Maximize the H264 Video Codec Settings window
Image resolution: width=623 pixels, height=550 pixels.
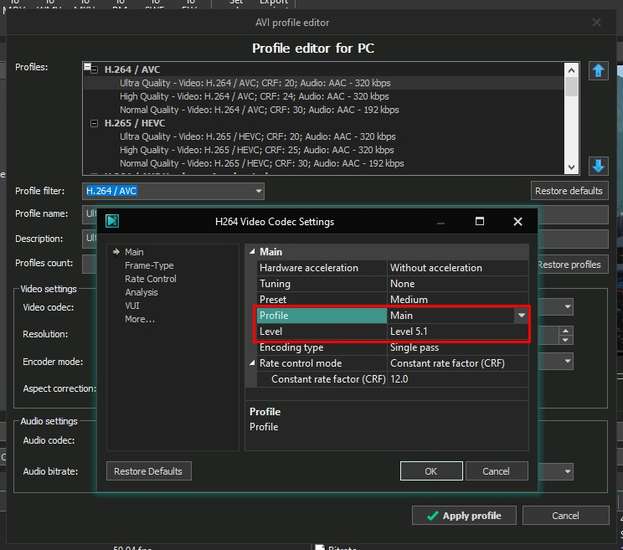480,221
